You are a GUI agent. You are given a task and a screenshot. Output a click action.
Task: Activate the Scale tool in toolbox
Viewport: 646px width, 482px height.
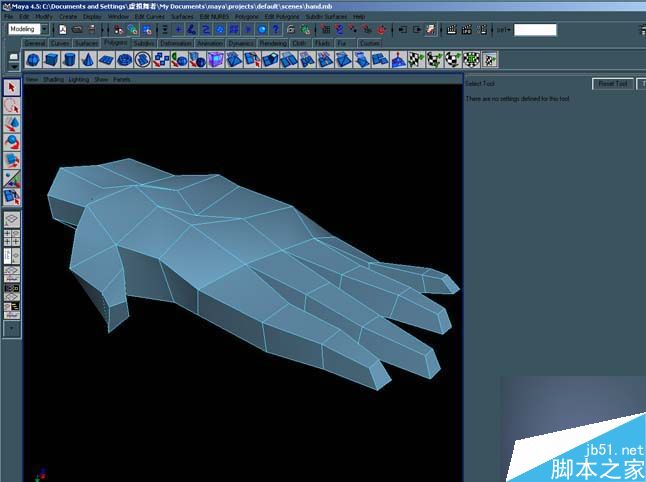pyautogui.click(x=12, y=160)
